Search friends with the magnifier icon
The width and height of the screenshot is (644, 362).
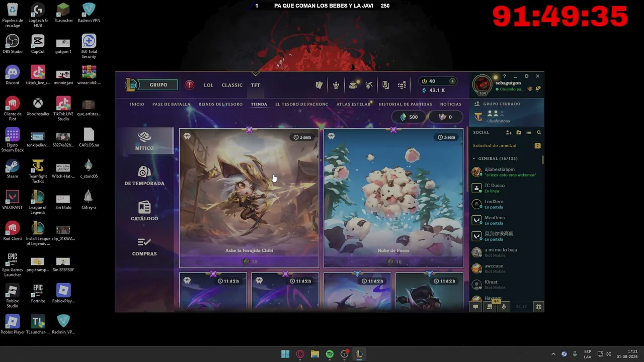539,133
